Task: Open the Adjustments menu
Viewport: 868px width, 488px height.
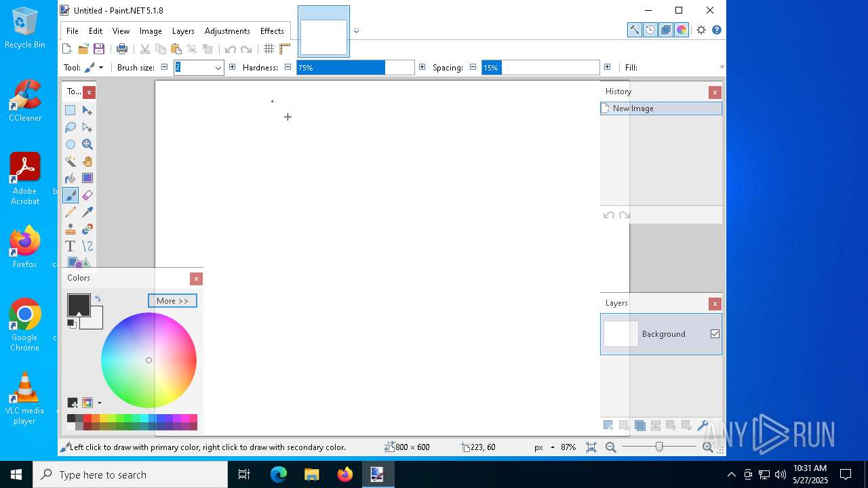Action: (x=227, y=31)
